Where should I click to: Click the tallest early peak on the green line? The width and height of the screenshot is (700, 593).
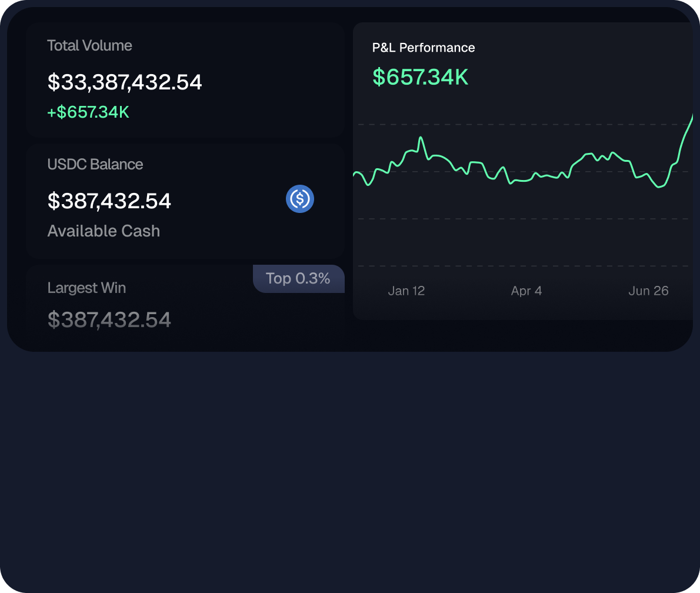(421, 139)
